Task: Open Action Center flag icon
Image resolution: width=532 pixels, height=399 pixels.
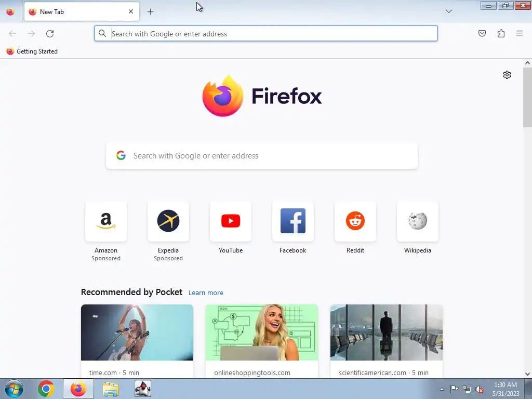Action: tap(454, 389)
